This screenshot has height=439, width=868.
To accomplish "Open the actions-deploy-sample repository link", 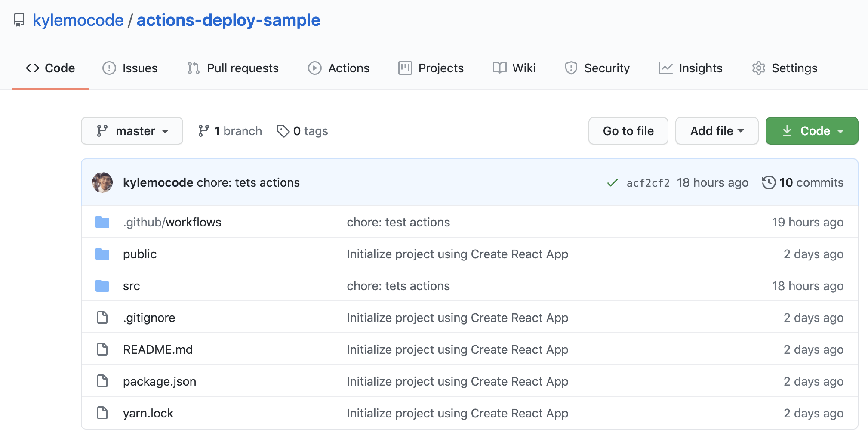I will tap(228, 20).
